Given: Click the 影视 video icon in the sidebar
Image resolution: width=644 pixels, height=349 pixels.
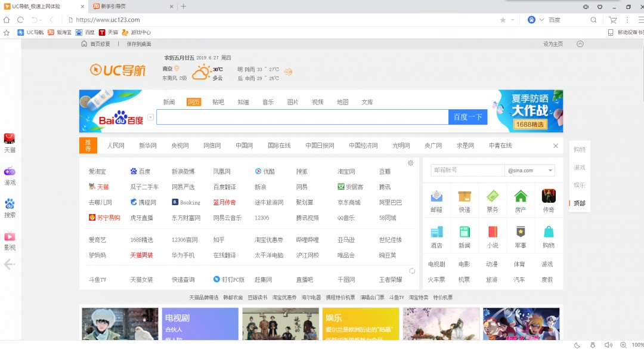Looking at the screenshot, I should point(9,237).
